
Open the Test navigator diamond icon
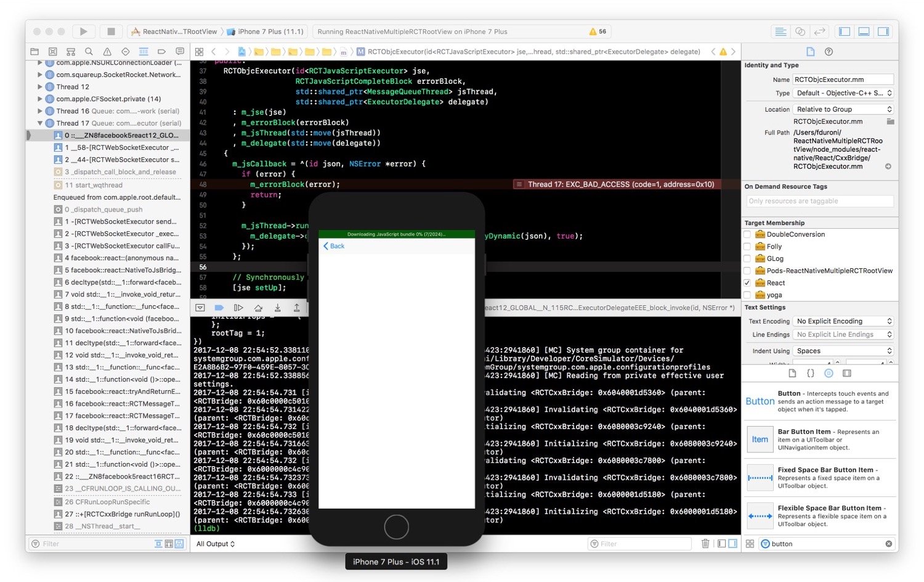pos(125,52)
